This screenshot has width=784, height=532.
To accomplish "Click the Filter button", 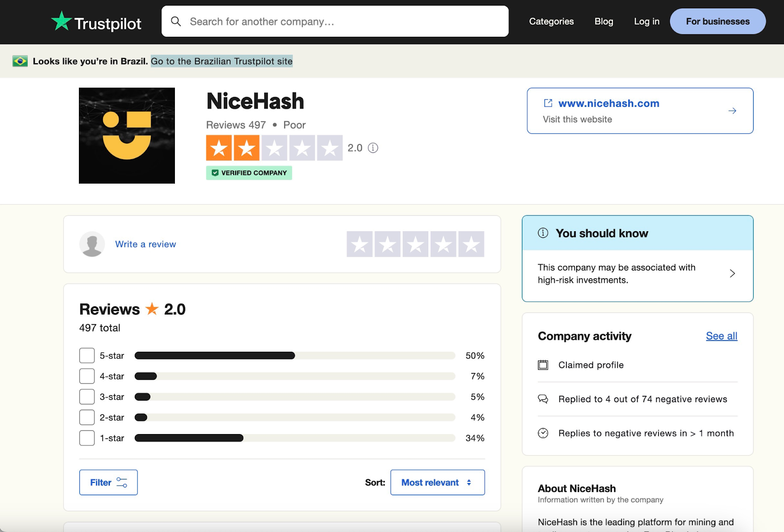I will pyautogui.click(x=108, y=483).
